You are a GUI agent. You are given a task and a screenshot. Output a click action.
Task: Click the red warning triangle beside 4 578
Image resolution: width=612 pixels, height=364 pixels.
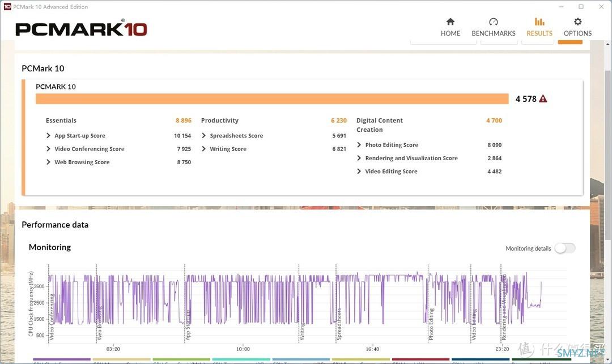543,99
